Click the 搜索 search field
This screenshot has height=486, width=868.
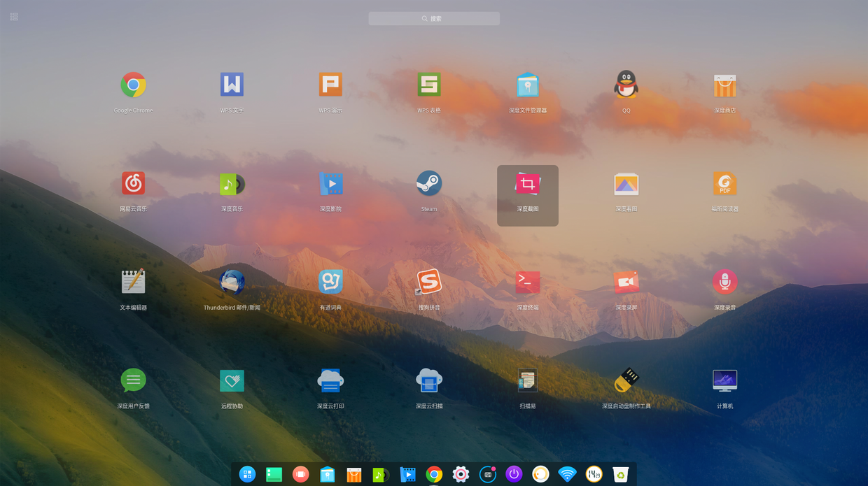click(434, 19)
